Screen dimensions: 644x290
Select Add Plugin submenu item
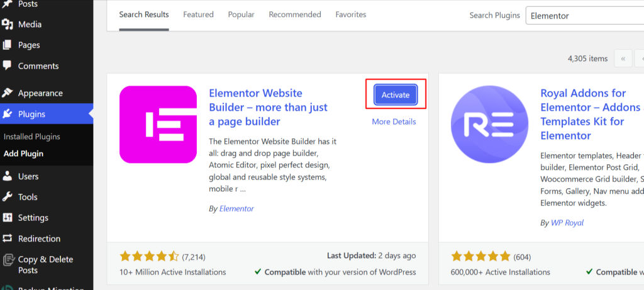coord(23,153)
